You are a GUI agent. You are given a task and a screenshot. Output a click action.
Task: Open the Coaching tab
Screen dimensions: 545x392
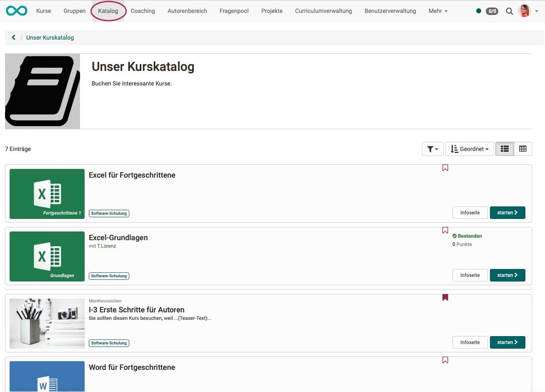click(143, 11)
